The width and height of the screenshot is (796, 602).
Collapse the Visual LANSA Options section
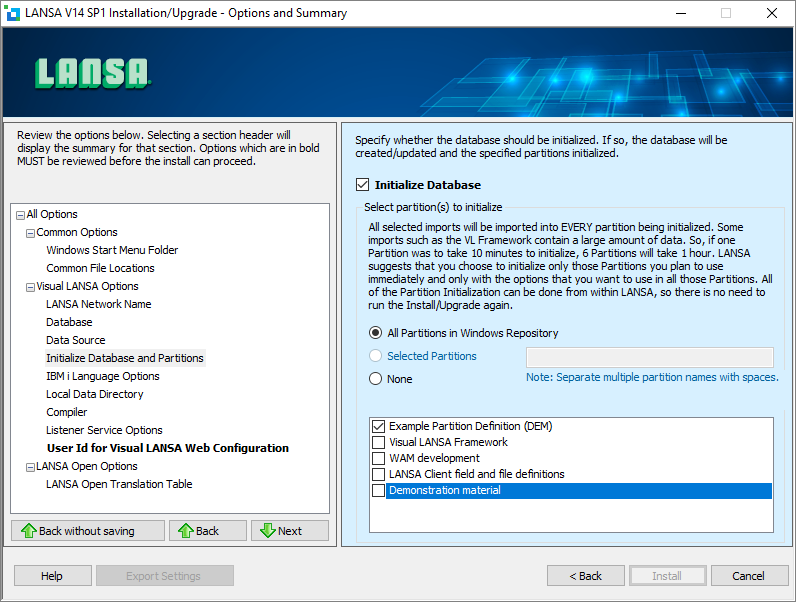pyautogui.click(x=30, y=287)
